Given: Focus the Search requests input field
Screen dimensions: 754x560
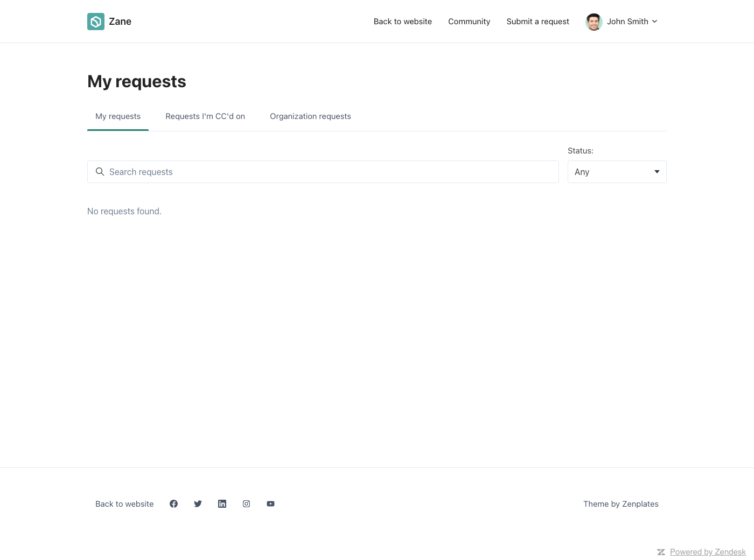Looking at the screenshot, I should click(x=329, y=172).
